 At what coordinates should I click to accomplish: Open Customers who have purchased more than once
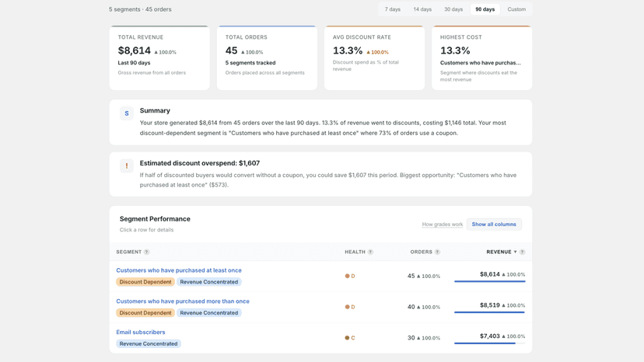point(183,301)
